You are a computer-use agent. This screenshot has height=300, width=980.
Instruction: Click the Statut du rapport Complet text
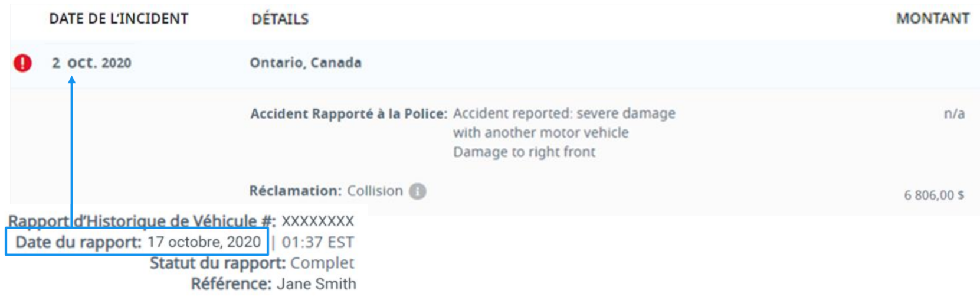[x=322, y=263]
